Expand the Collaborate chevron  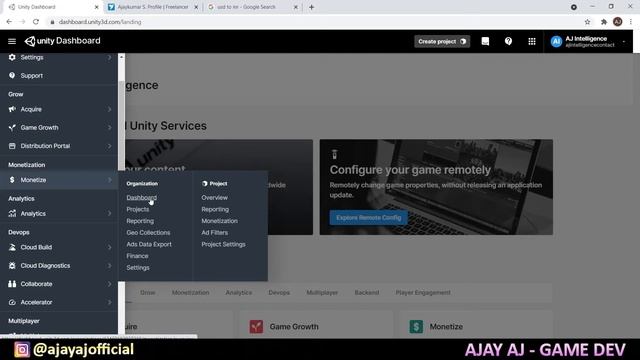tap(109, 284)
